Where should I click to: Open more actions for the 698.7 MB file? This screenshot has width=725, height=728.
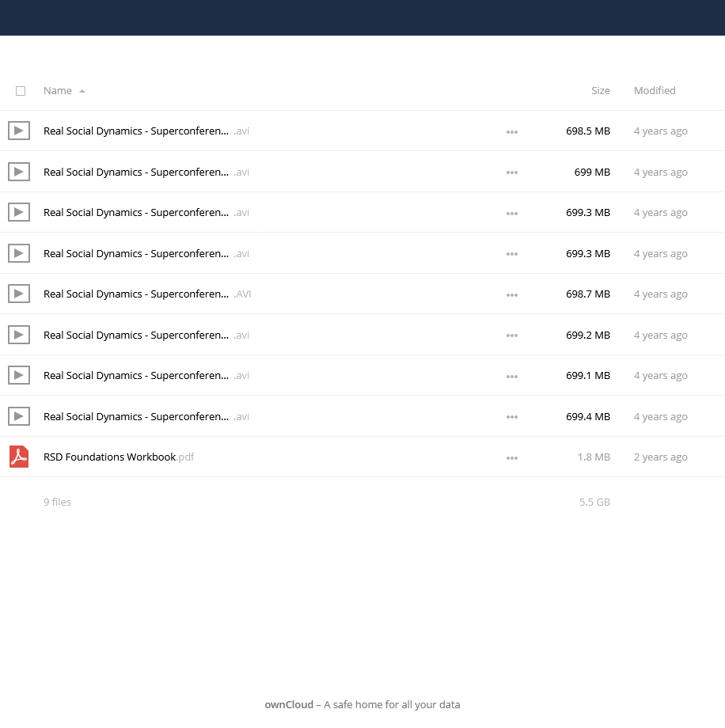coord(512,295)
